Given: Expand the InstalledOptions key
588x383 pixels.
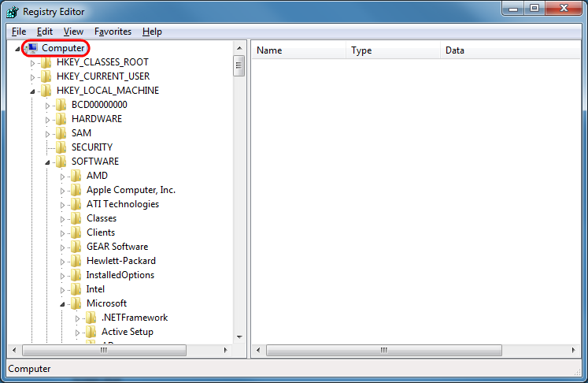Looking at the screenshot, I should [63, 277].
